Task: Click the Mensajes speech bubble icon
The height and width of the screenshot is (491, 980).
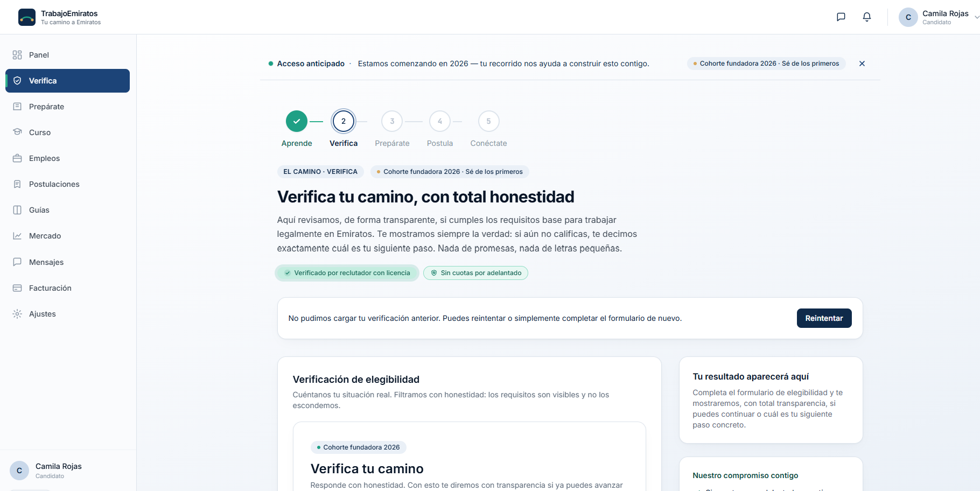Action: pyautogui.click(x=17, y=262)
